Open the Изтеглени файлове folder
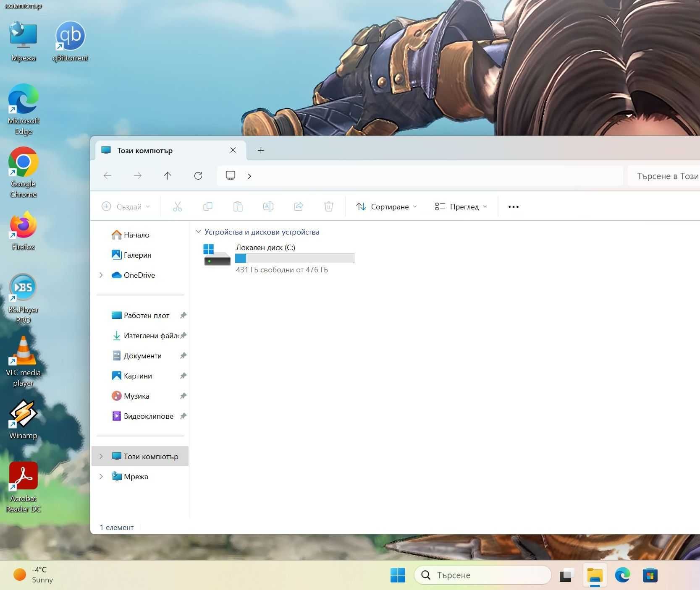The height and width of the screenshot is (590, 700). 145,336
